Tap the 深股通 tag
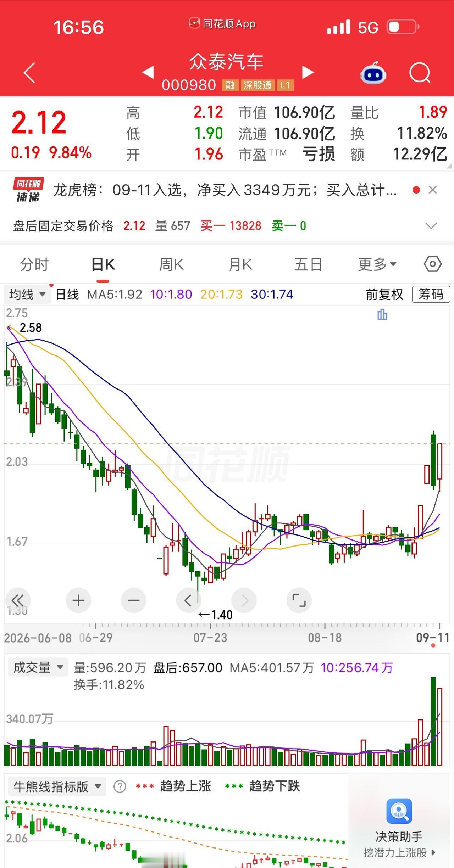This screenshot has height=868, width=454. pyautogui.click(x=257, y=85)
